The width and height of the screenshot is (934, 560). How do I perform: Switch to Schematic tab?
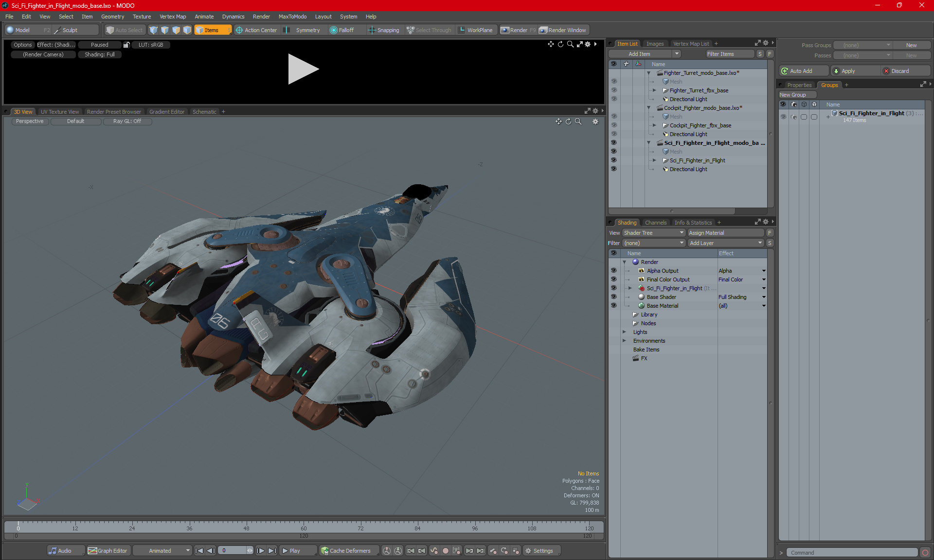coord(204,112)
